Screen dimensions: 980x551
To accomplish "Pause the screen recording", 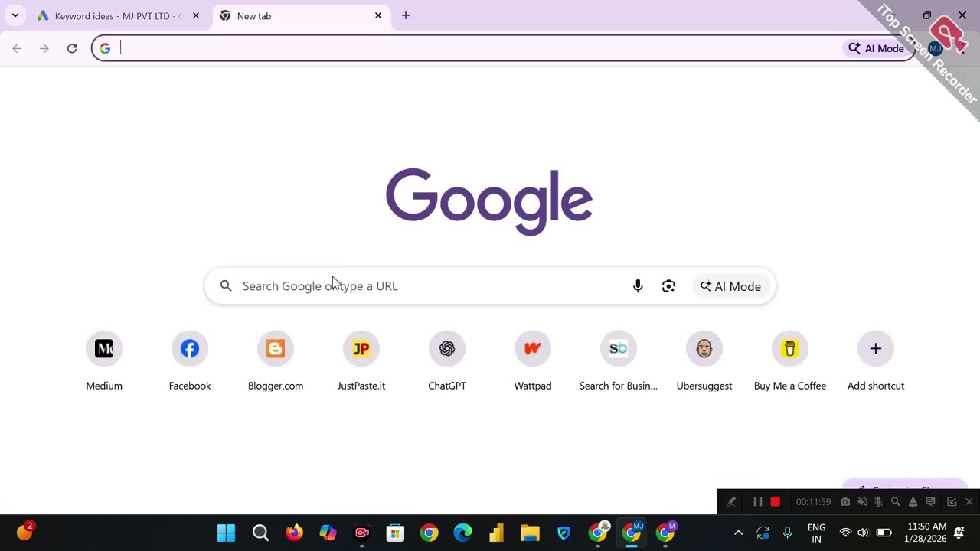I will coord(757,502).
